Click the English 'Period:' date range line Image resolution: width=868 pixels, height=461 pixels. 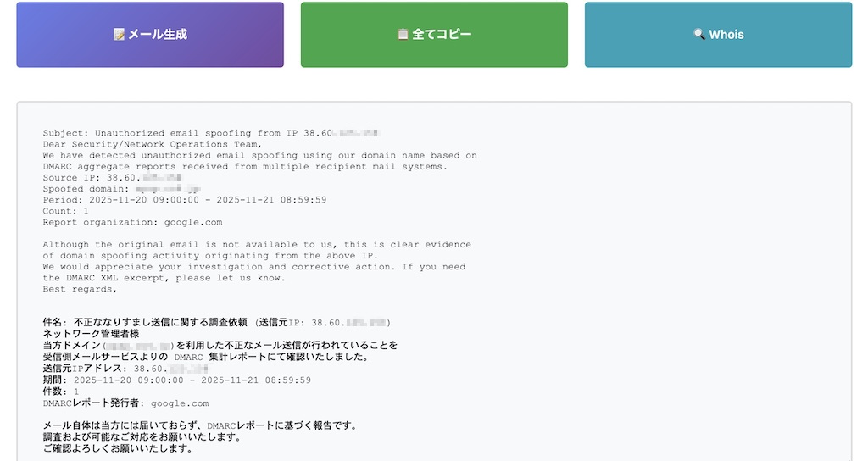184,200
